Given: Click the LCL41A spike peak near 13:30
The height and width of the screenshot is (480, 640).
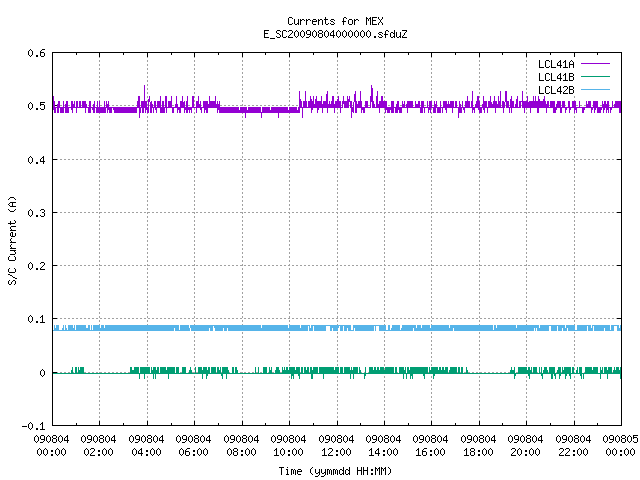Looking at the screenshot, I should tap(371, 86).
